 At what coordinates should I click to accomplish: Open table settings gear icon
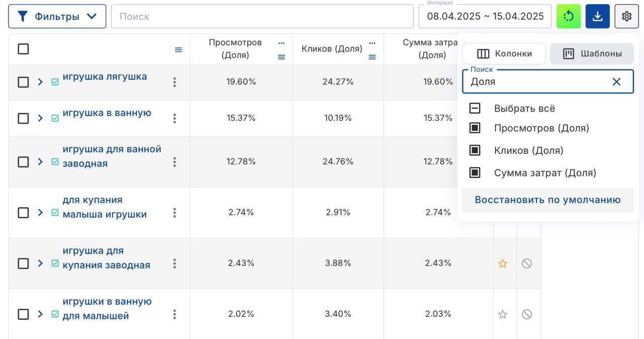[626, 17]
